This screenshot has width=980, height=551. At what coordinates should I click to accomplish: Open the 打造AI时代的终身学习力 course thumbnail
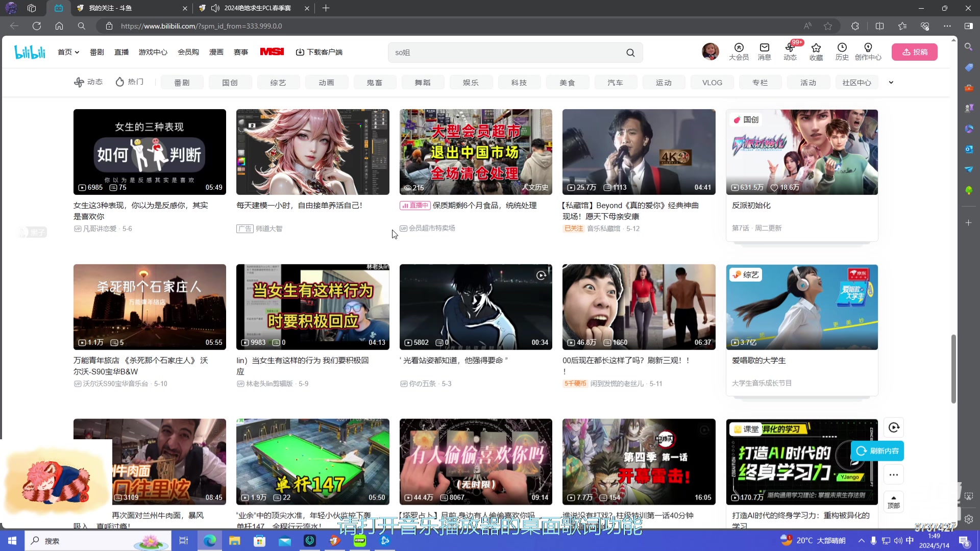point(802,462)
